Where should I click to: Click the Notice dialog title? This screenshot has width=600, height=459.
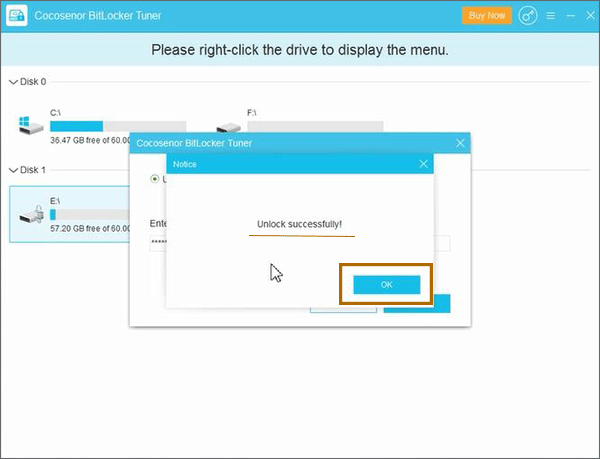185,164
